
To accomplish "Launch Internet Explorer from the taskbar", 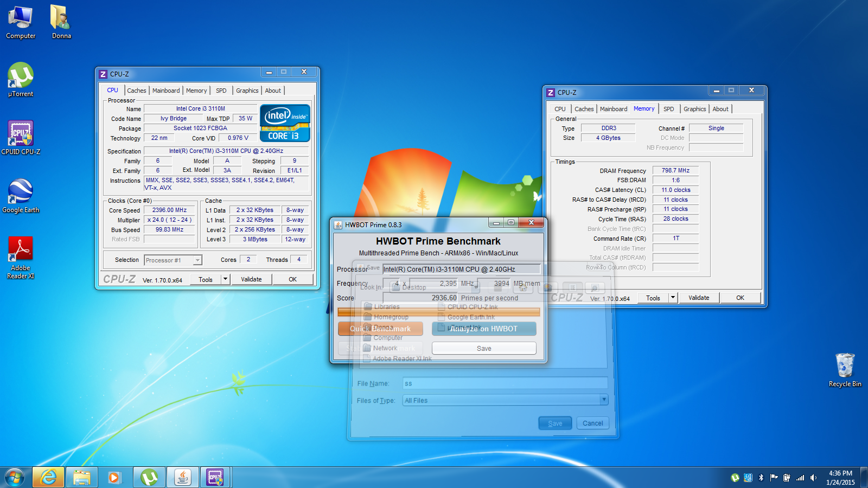I will coord(48,478).
